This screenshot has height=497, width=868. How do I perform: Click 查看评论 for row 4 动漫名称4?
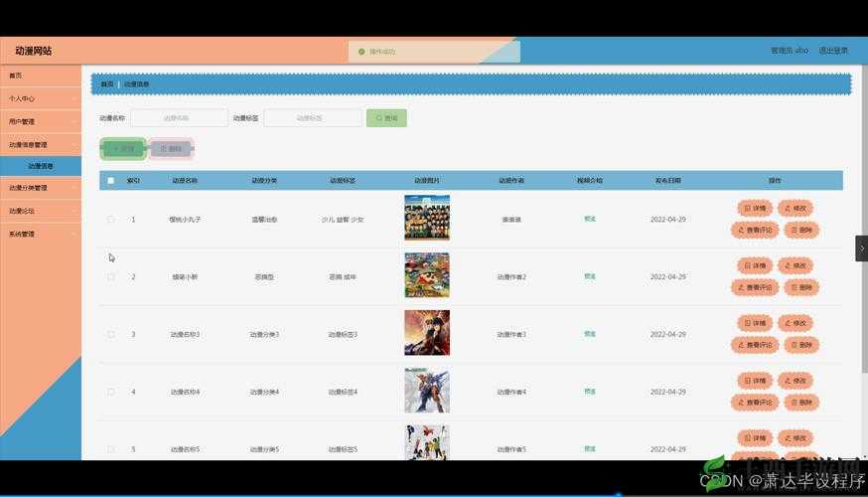755,403
